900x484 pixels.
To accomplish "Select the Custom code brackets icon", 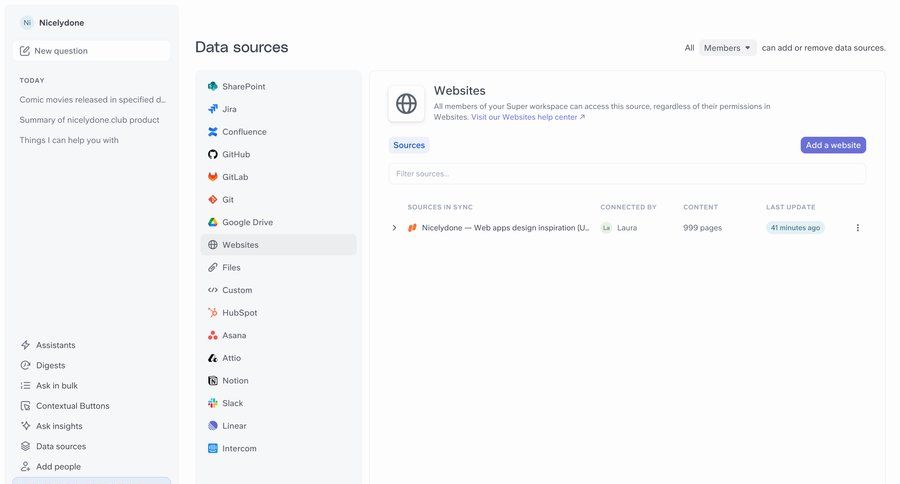I will [212, 290].
